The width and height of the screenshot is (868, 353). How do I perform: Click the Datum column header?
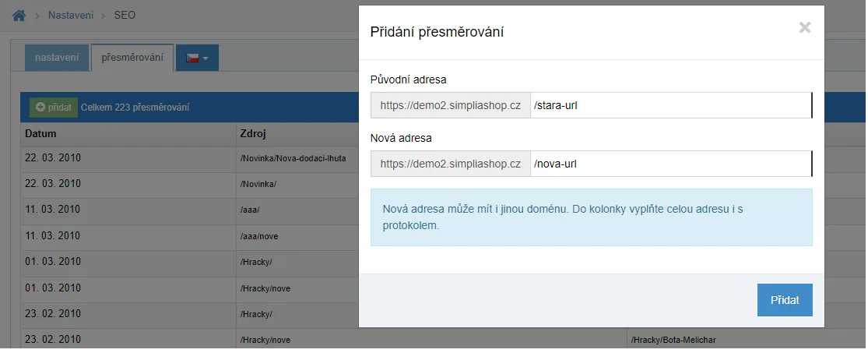(x=40, y=133)
